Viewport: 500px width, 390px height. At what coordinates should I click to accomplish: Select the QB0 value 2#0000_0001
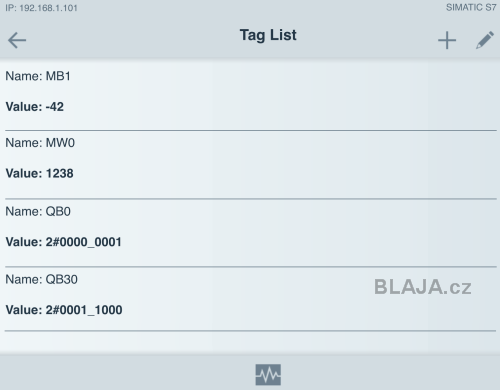(64, 242)
